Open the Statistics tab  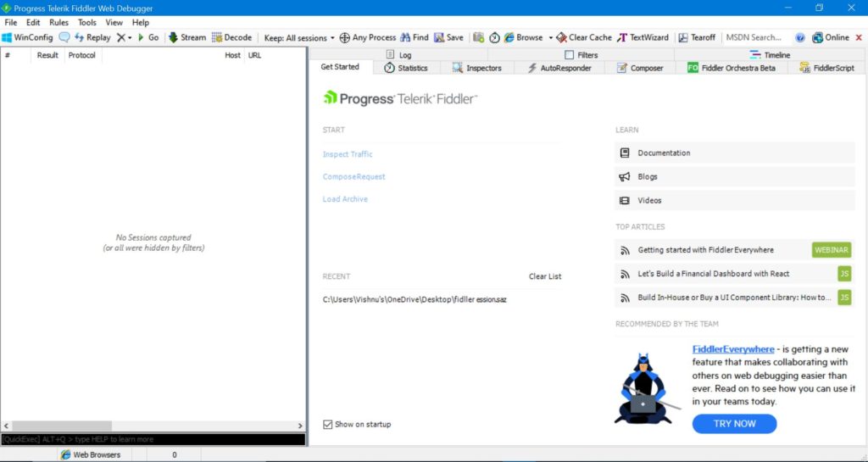[x=406, y=68]
